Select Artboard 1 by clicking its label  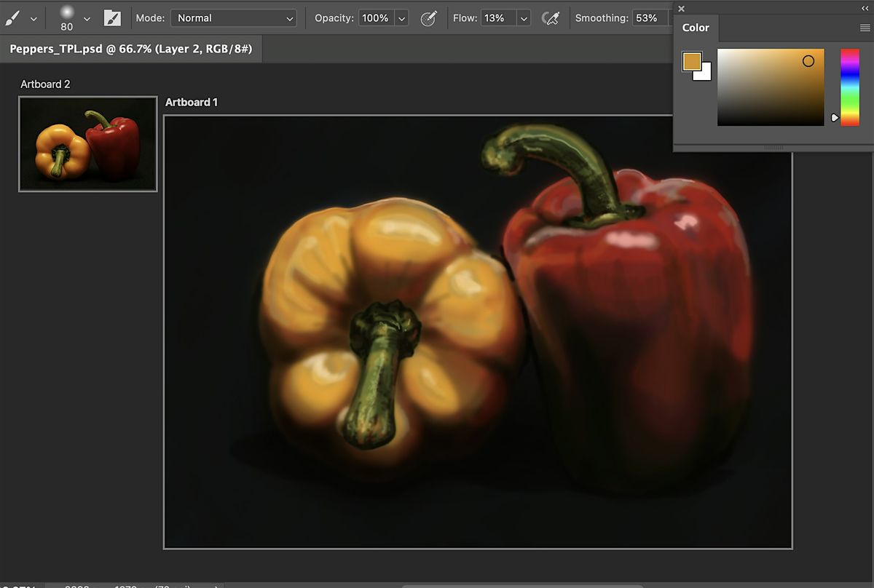192,102
